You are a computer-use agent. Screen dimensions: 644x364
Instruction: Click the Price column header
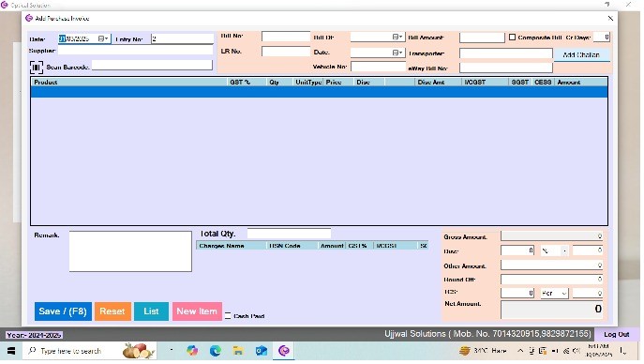pyautogui.click(x=338, y=83)
